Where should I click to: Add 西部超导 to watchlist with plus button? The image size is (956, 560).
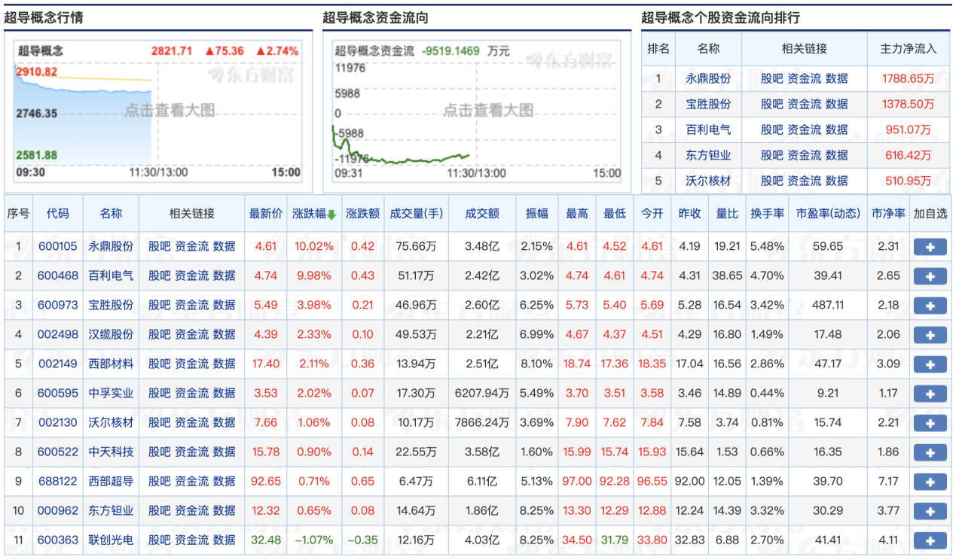pyautogui.click(x=930, y=482)
